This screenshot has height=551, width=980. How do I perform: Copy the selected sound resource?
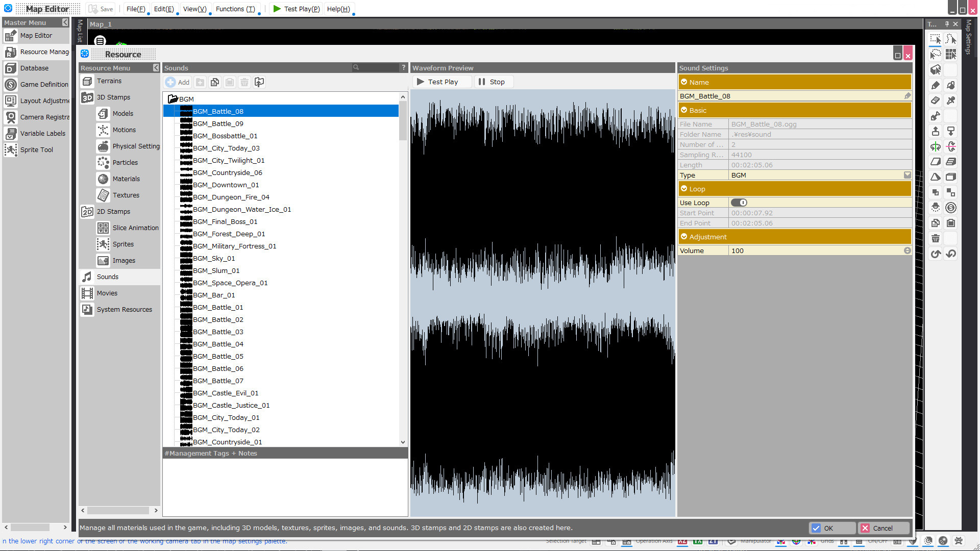tap(214, 82)
